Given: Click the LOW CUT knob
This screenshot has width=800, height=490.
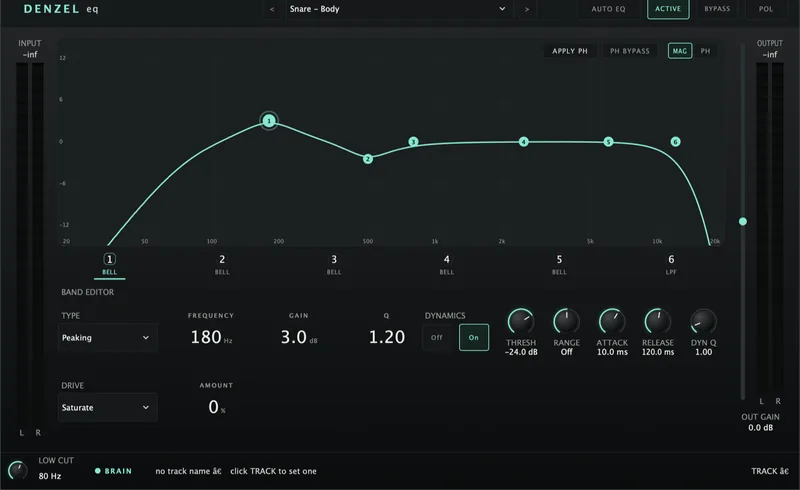Looking at the screenshot, I should 18,470.
